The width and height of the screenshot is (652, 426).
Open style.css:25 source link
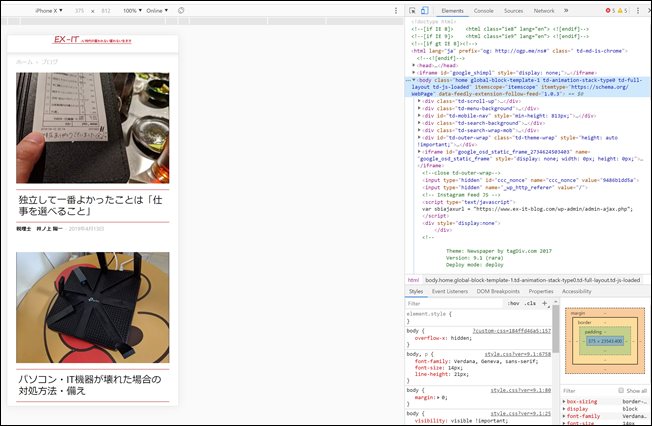(521, 414)
